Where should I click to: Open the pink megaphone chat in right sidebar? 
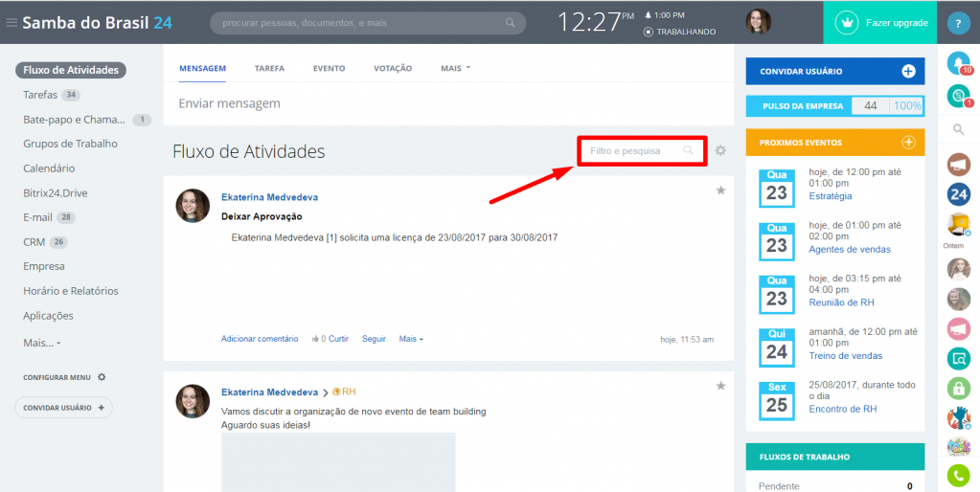[x=958, y=328]
